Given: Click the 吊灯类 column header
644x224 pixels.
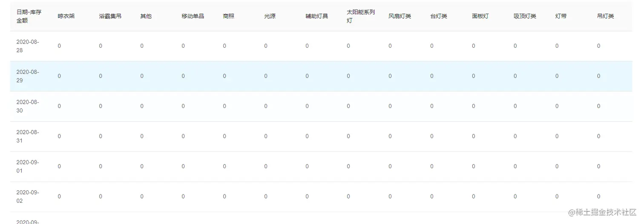Looking at the screenshot, I should (606, 16).
